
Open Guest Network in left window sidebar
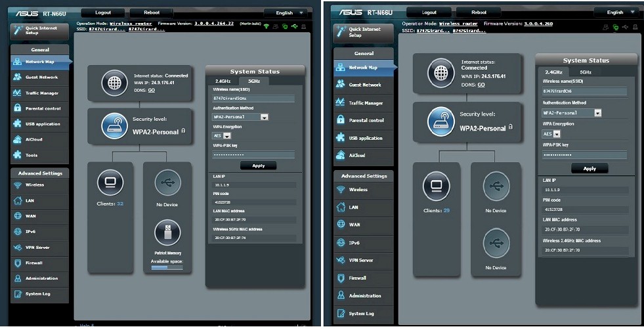click(40, 77)
